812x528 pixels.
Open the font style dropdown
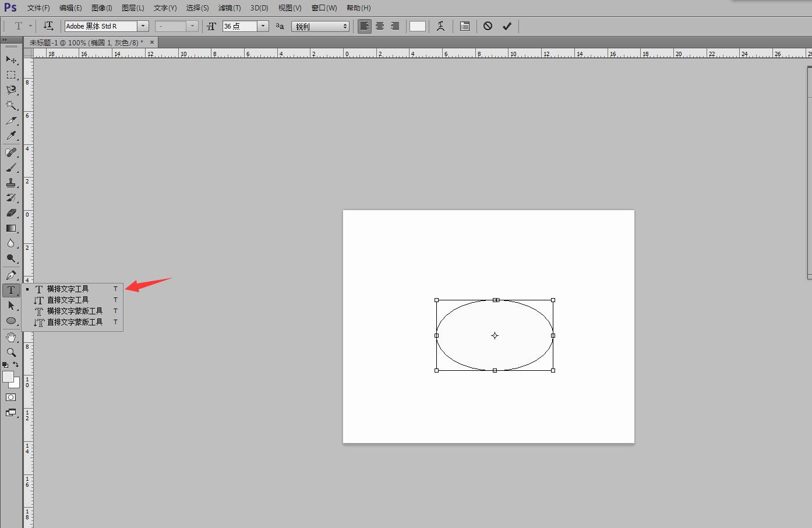pyautogui.click(x=192, y=26)
